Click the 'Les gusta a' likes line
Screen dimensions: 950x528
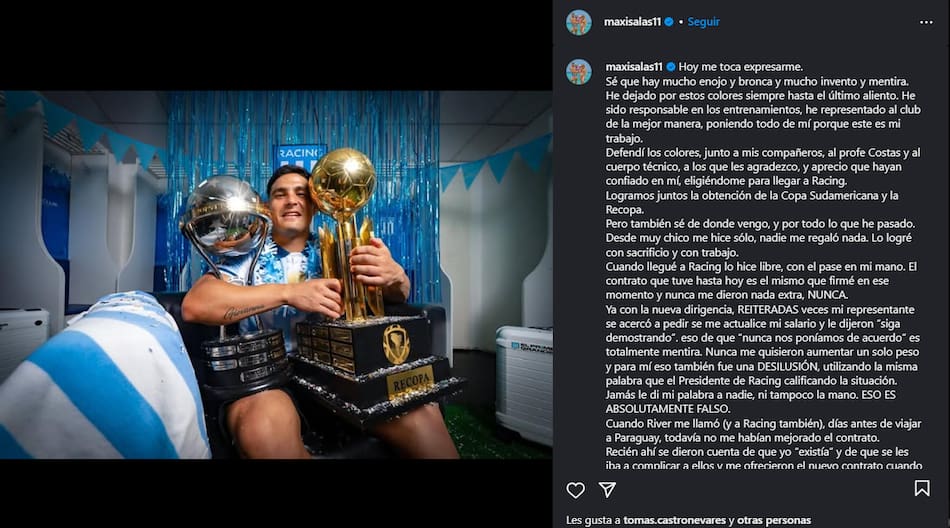point(688,520)
